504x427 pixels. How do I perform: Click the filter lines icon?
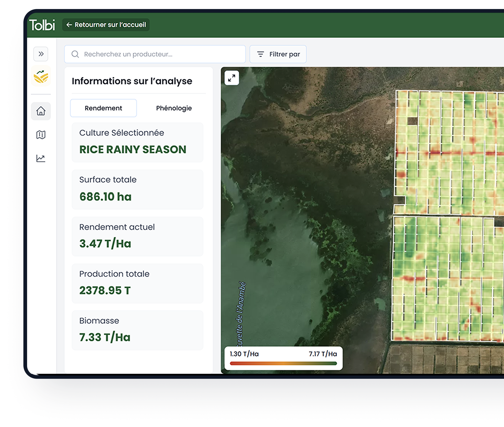[260, 54]
